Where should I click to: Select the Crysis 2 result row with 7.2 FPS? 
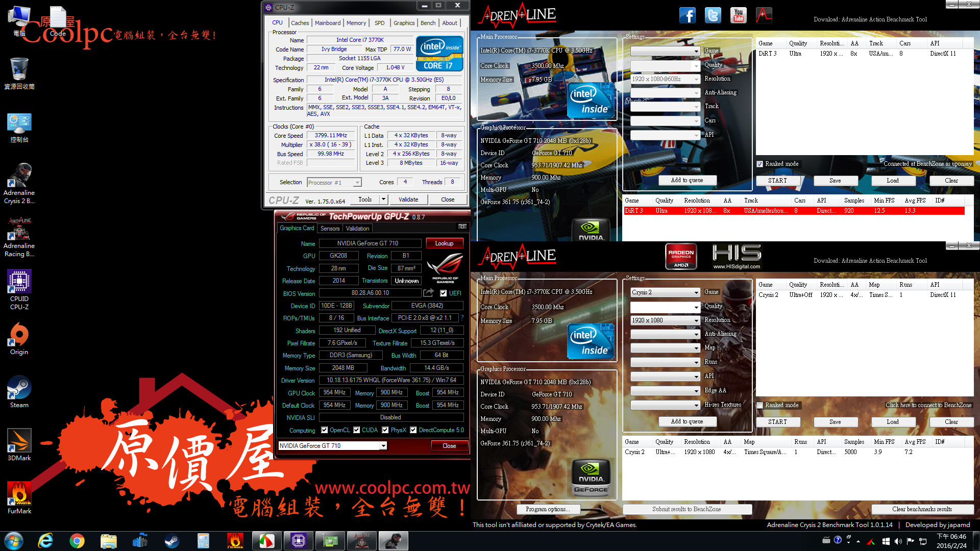[x=794, y=452]
